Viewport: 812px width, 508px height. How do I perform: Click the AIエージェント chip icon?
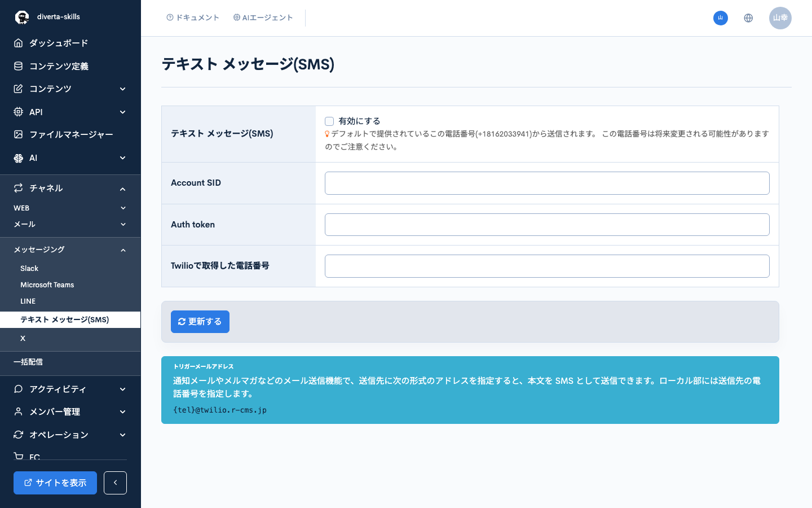237,17
